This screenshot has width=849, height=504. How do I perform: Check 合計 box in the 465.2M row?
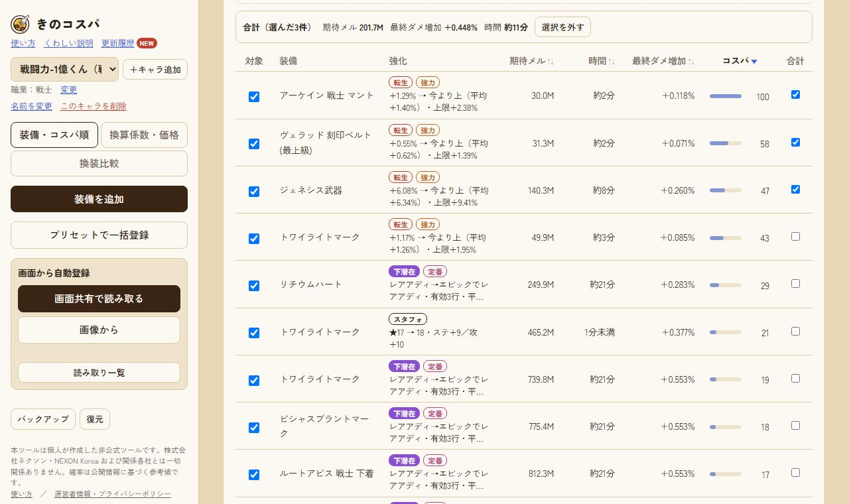796,331
